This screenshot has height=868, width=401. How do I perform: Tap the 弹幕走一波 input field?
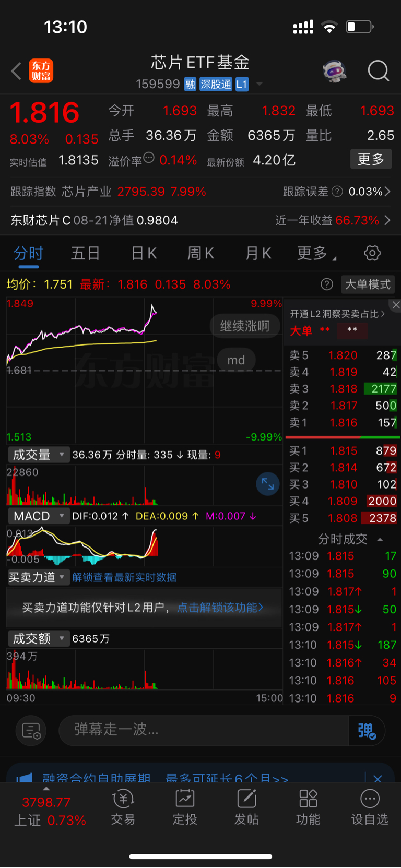coord(204,730)
